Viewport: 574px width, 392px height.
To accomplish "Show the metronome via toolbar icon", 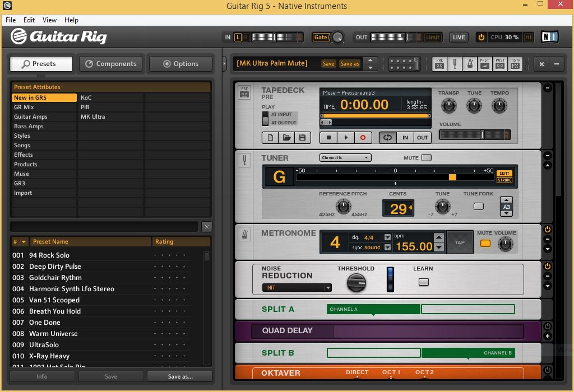I will point(470,64).
